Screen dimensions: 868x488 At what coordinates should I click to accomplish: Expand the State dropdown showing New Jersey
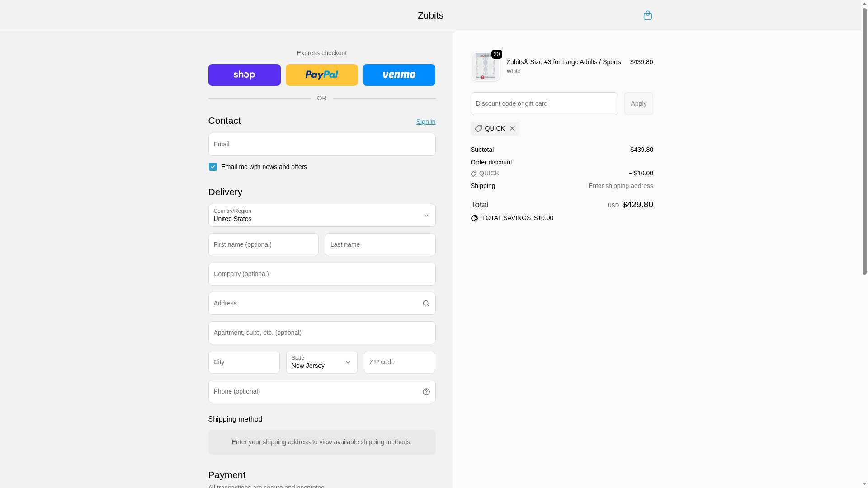tap(321, 362)
